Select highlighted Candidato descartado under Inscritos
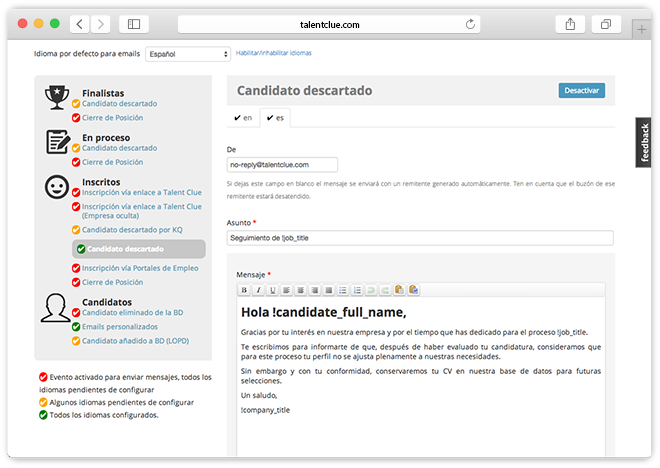Image resolution: width=660 pixels, height=468 pixels. click(x=139, y=249)
